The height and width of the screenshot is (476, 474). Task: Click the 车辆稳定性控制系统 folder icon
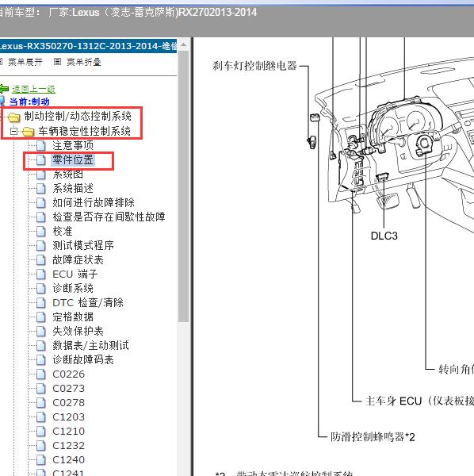[x=29, y=132]
